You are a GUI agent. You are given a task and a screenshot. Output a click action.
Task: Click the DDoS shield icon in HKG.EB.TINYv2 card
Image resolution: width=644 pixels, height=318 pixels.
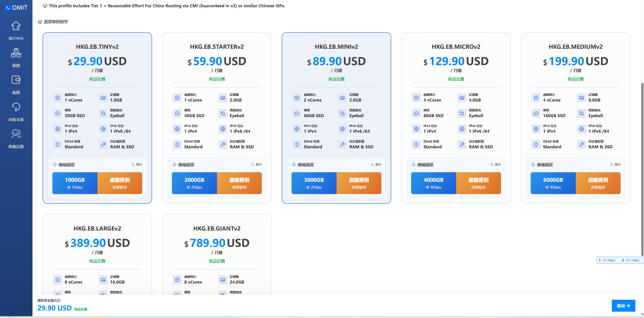pyautogui.click(x=58, y=145)
